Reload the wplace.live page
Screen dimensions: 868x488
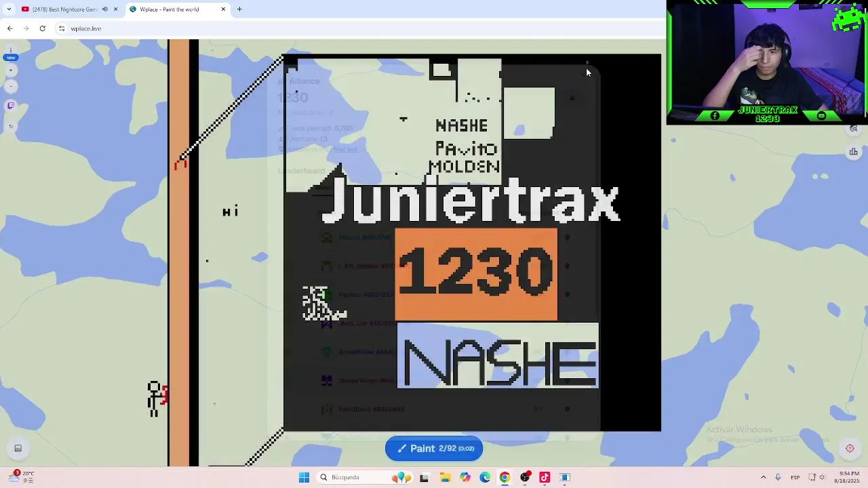pos(42,28)
